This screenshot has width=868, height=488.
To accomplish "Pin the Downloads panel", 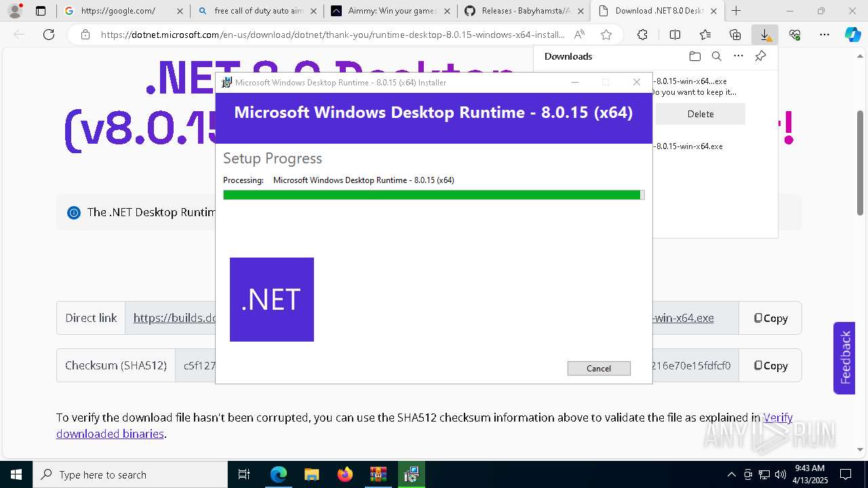I will (x=760, y=56).
